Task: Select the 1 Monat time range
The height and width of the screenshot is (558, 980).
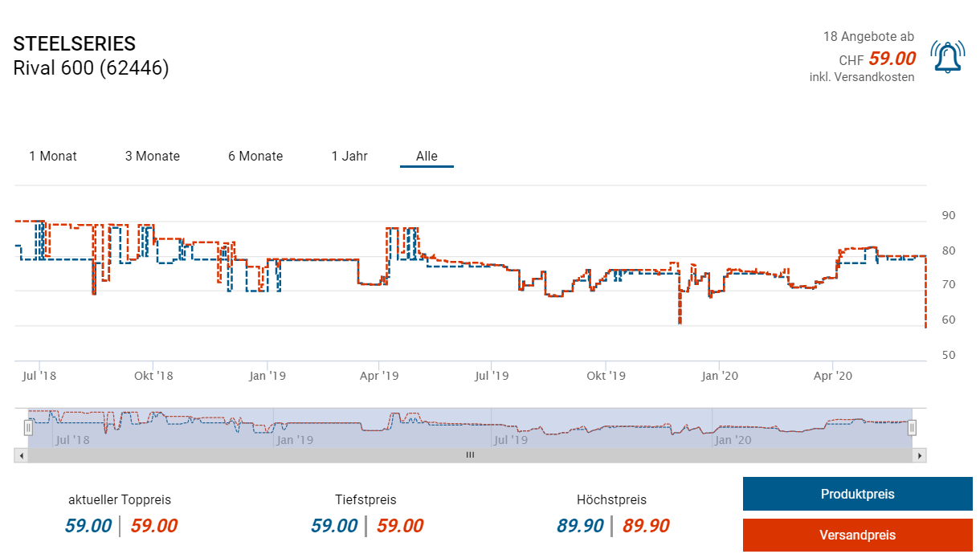Action: 53,157
